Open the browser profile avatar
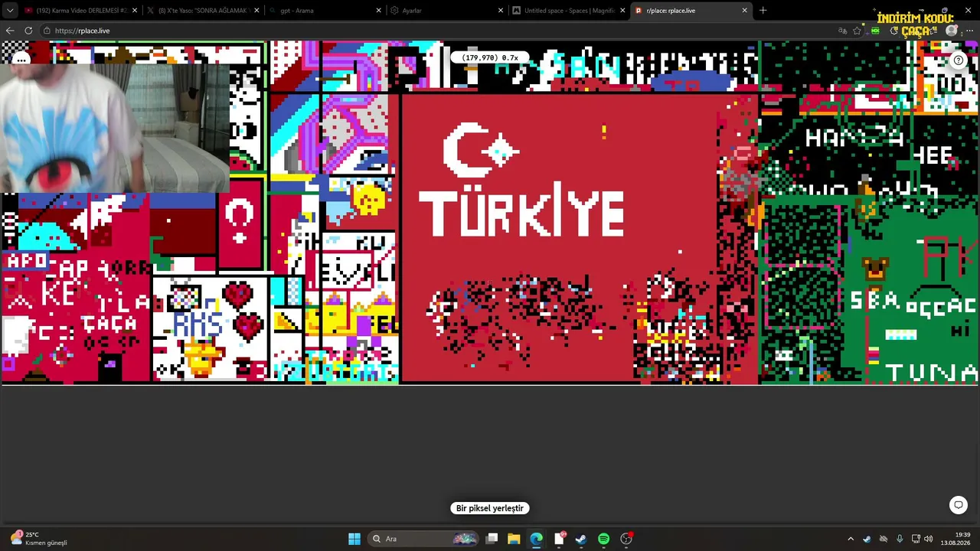The width and height of the screenshot is (980, 551). [952, 31]
